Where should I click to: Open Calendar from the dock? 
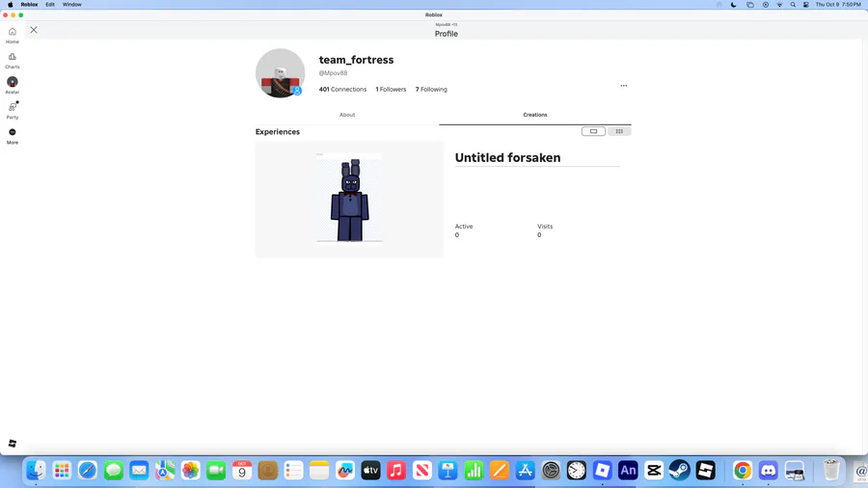point(242,471)
